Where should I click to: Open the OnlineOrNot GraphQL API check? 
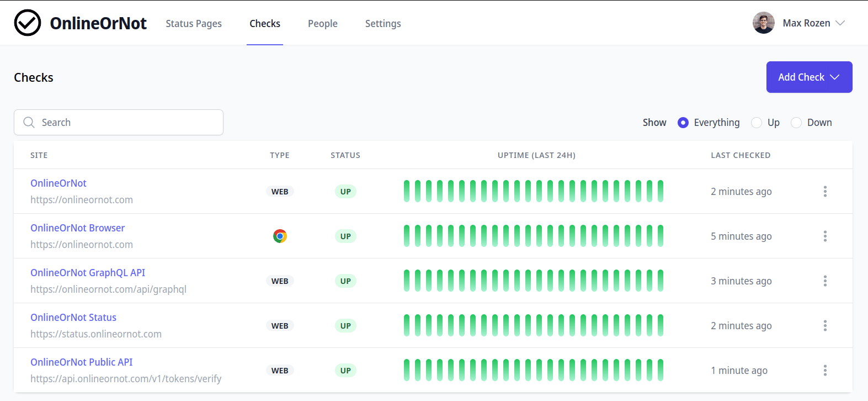tap(88, 272)
